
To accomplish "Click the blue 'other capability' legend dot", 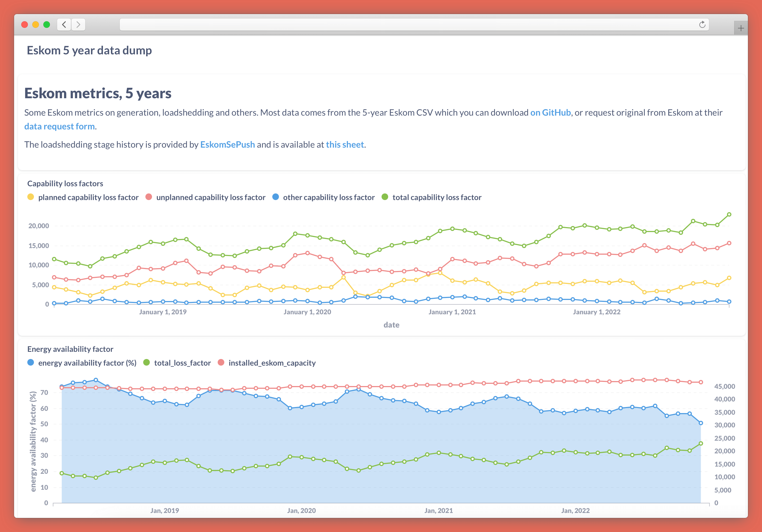I will coord(275,197).
